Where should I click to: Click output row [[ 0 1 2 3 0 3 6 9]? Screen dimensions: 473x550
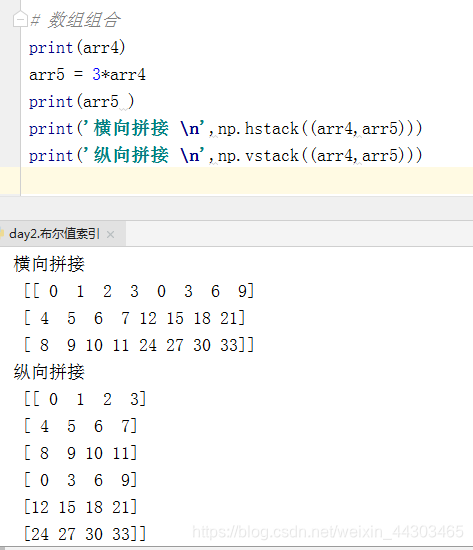139,291
